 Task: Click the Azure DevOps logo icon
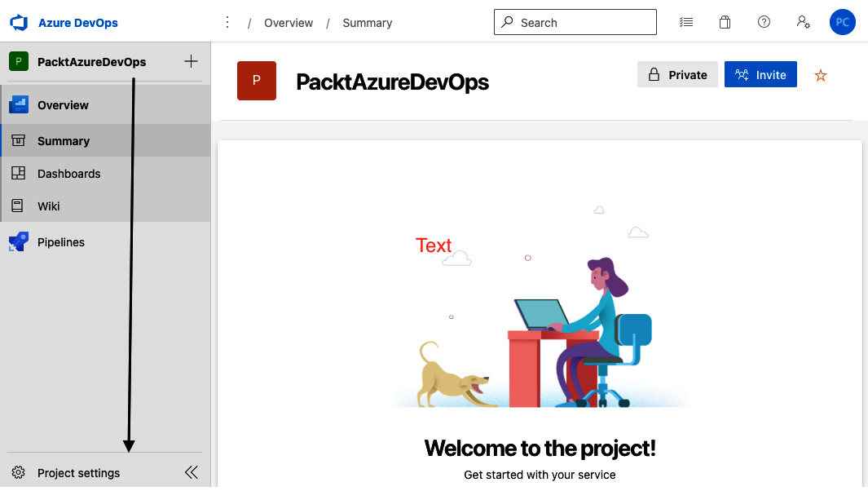point(19,23)
